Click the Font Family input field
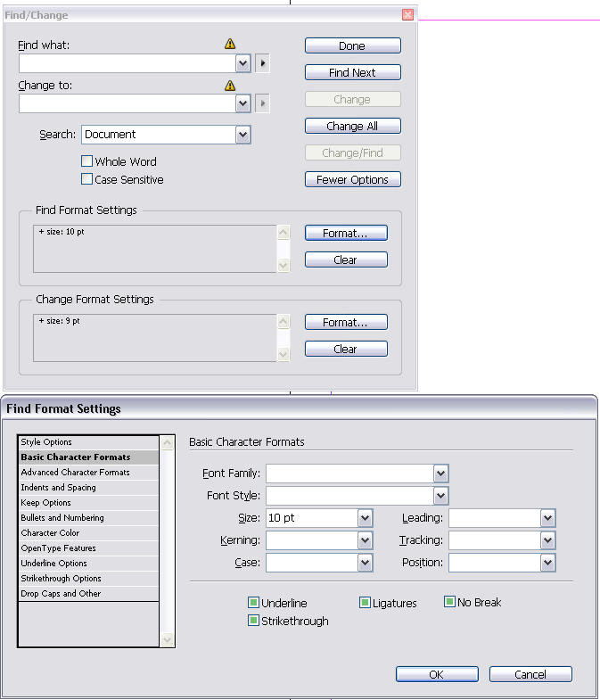 coord(349,474)
